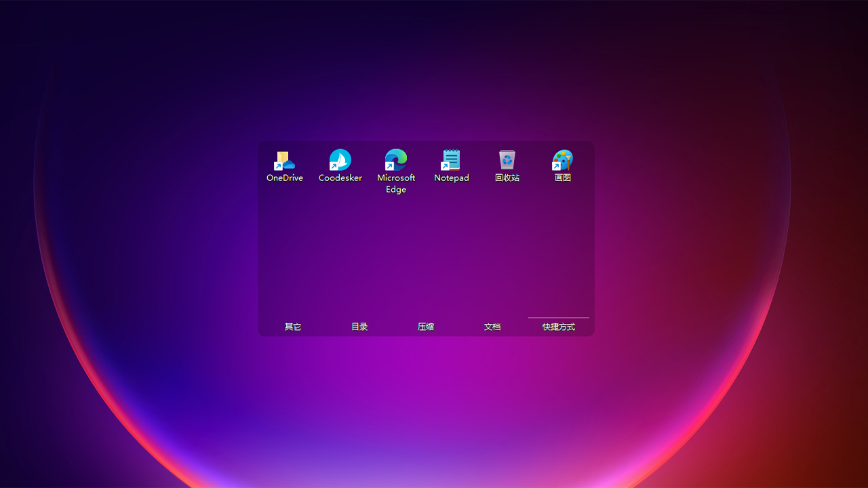Viewport: 868px width, 488px height.
Task: Click the "Notepad" text label
Action: 452,178
